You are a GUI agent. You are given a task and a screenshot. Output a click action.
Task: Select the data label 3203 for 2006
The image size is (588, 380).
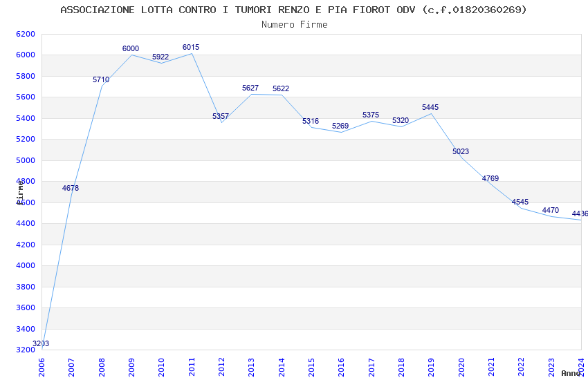click(x=41, y=343)
